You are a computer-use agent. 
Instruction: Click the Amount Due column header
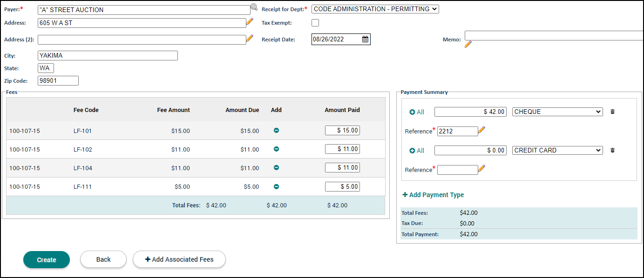coord(242,110)
